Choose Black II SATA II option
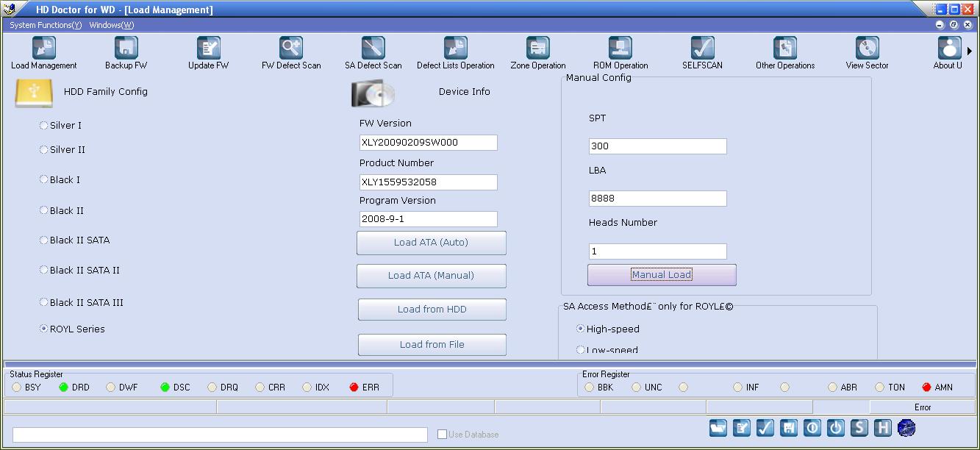Screen dimensions: 980x450 [x=43, y=271]
